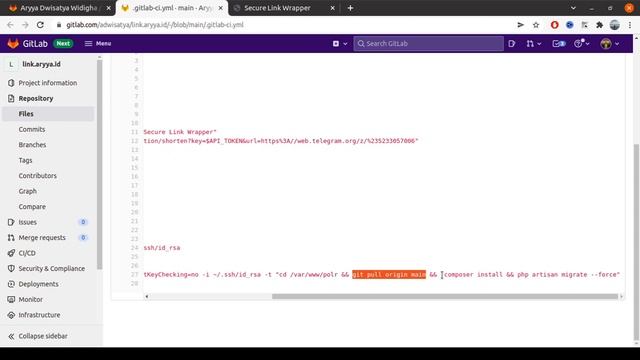Focus the Search GitLab field

(x=429, y=43)
